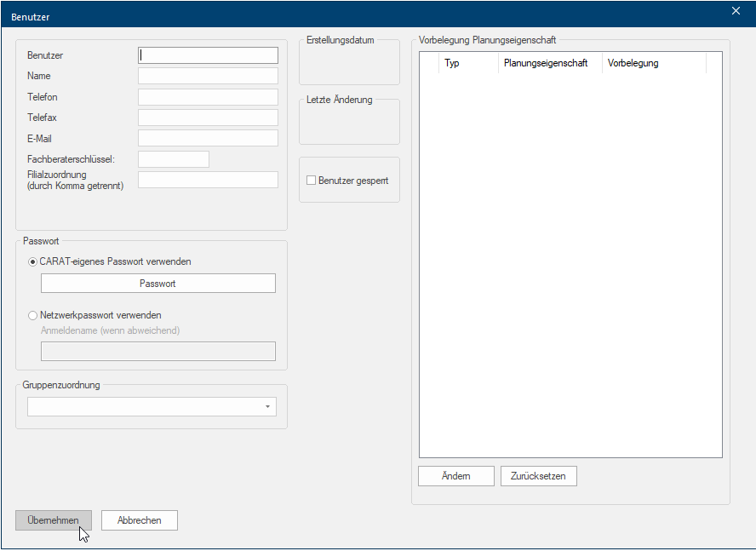This screenshot has width=756, height=551.
Task: Focus the Benutzer text field
Action: pyautogui.click(x=208, y=55)
